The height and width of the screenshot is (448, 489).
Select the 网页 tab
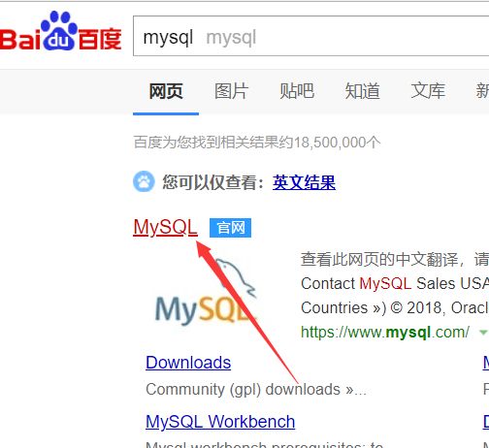click(x=166, y=91)
